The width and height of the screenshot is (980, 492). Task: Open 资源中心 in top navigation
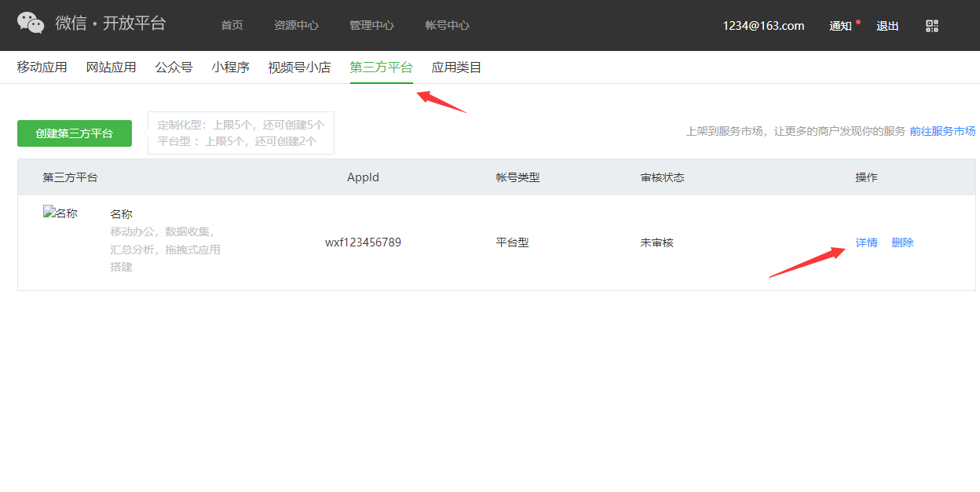[296, 26]
